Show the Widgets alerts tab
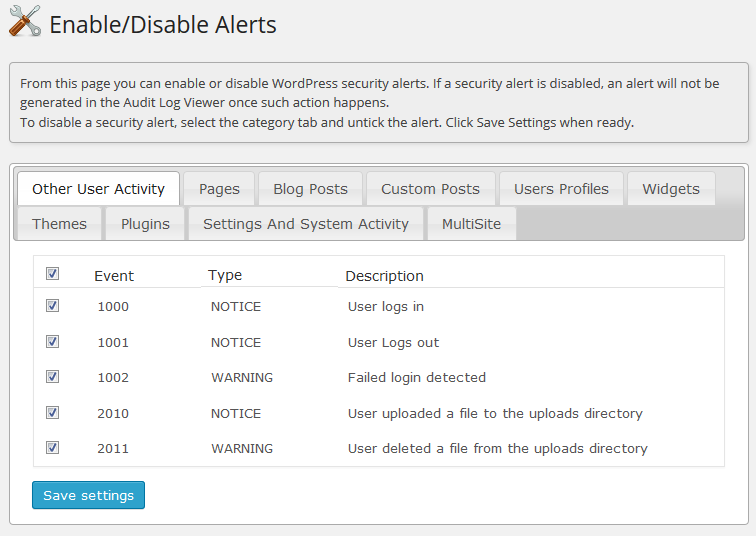 pos(671,188)
